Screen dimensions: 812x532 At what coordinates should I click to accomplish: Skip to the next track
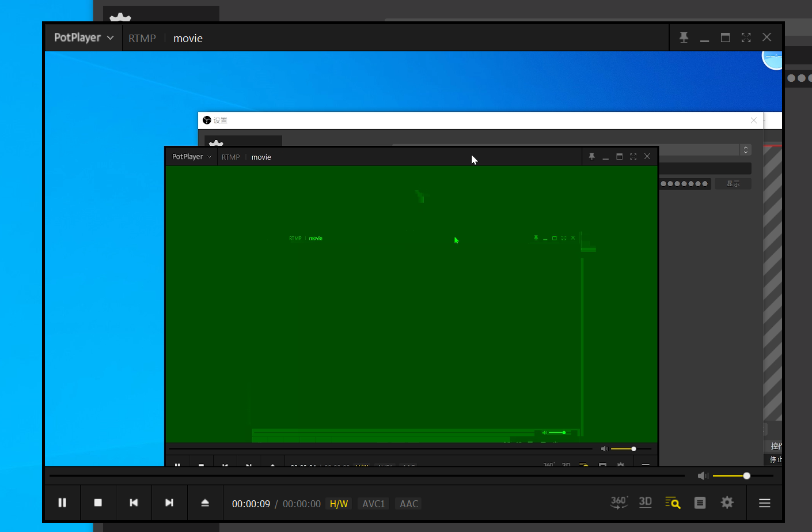169,503
